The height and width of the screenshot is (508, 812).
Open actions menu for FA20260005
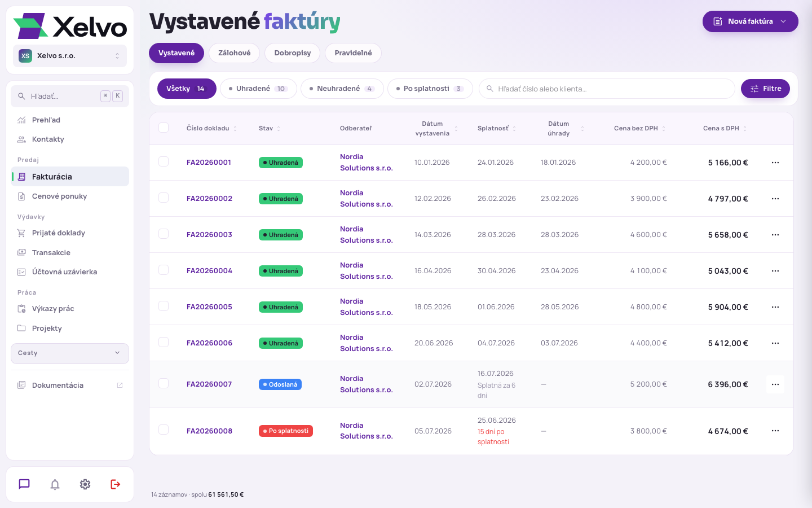point(775,307)
